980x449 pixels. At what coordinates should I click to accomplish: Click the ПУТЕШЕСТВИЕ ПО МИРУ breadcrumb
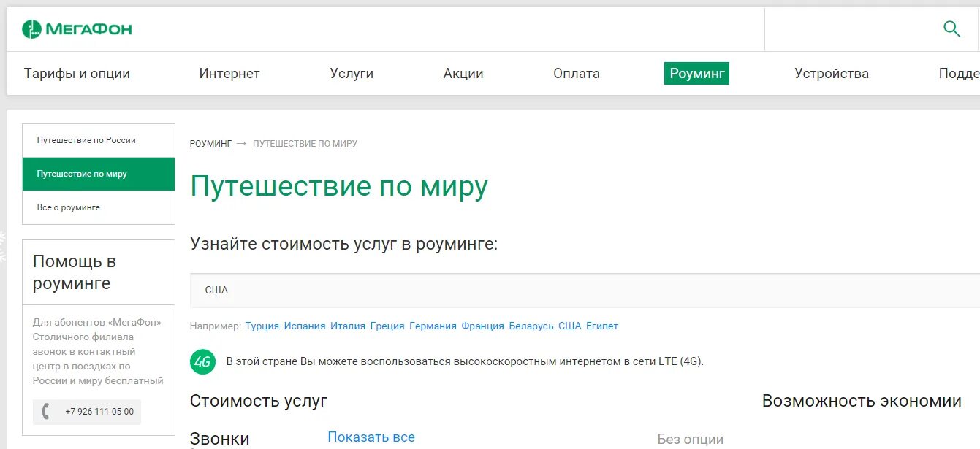coord(305,144)
